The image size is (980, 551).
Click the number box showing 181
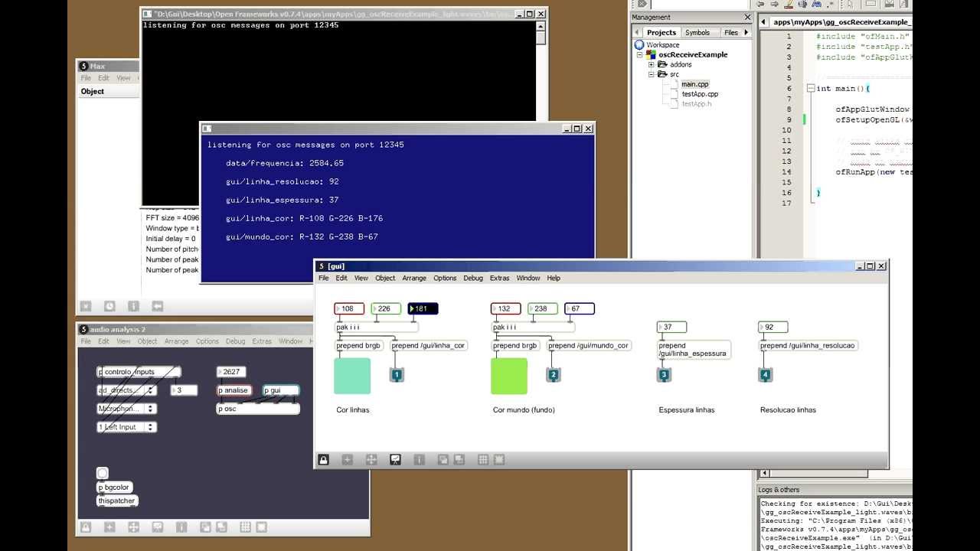[423, 308]
